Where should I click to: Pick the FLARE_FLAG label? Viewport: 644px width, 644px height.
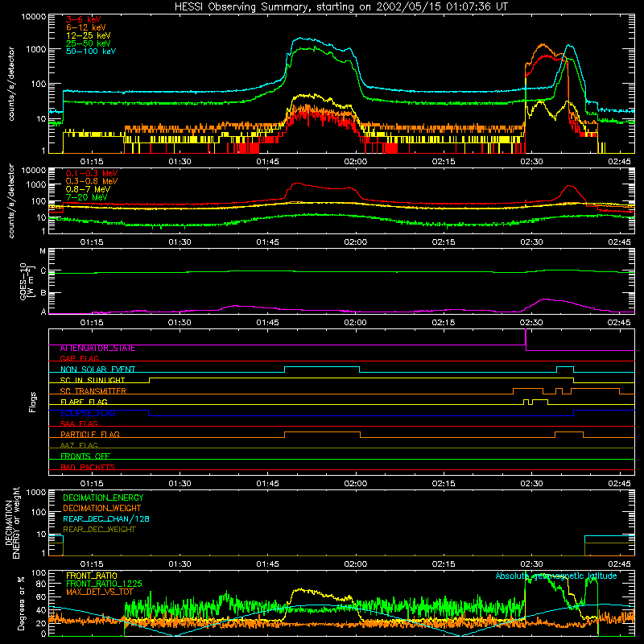84,402
